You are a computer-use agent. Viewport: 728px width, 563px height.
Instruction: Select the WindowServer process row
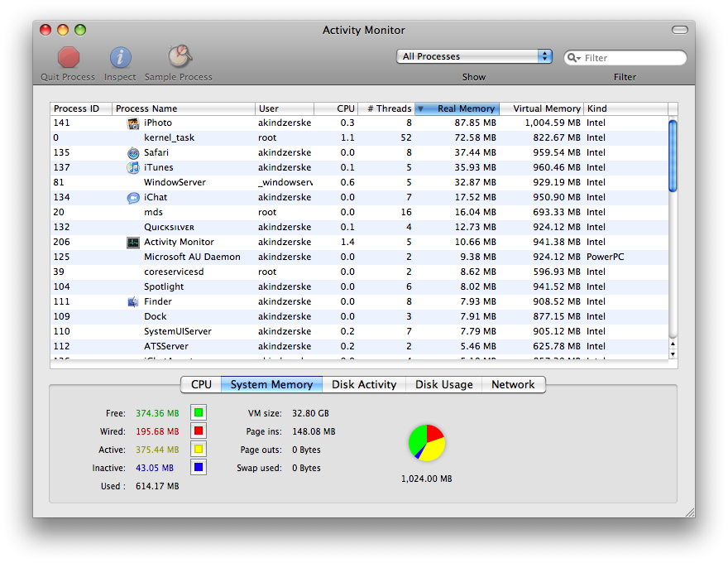359,182
